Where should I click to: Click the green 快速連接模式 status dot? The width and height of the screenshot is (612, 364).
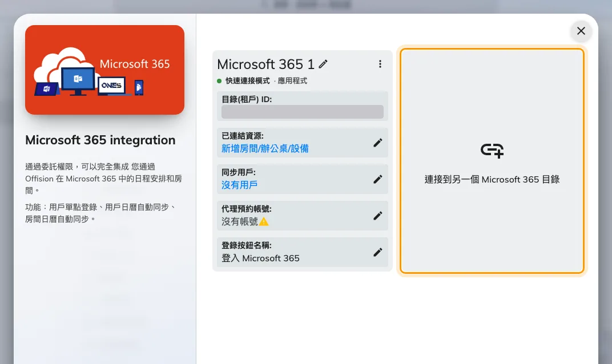pos(219,81)
